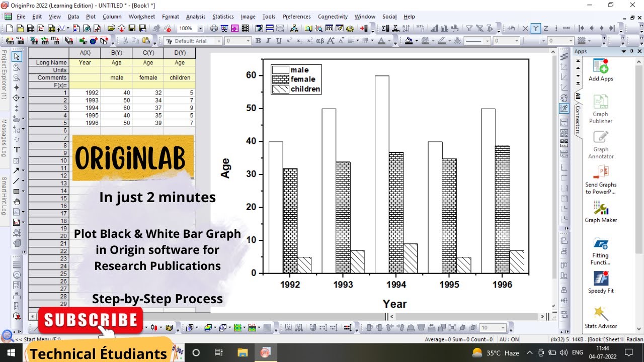Toggle Bold formatting

(259, 41)
